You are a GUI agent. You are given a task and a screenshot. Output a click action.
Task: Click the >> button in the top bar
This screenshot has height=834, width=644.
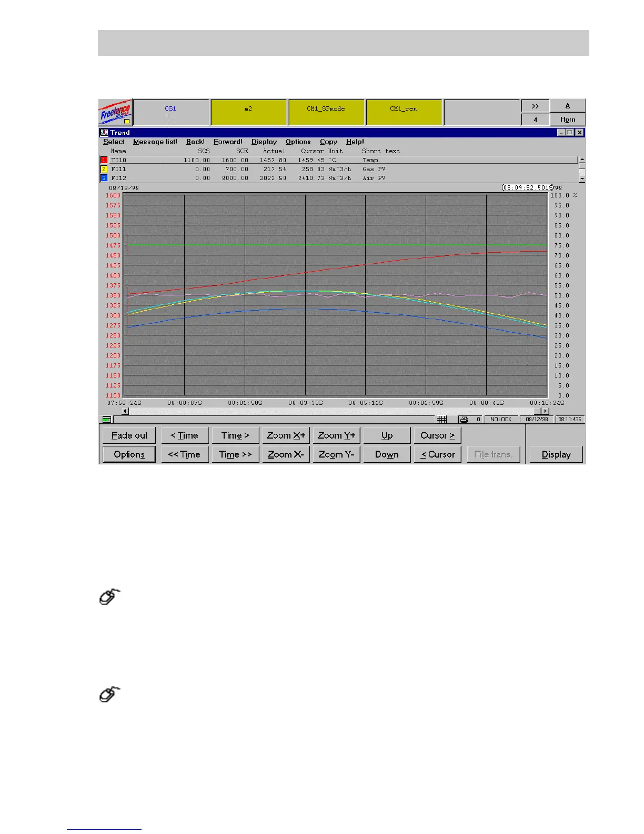click(535, 106)
